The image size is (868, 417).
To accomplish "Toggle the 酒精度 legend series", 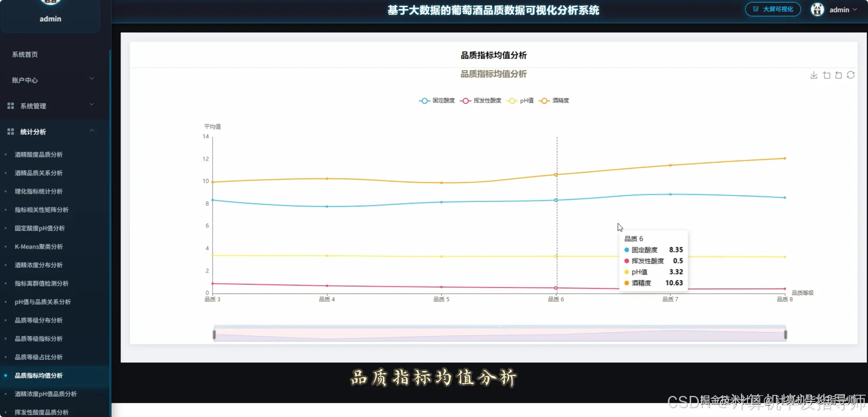I will pos(554,101).
